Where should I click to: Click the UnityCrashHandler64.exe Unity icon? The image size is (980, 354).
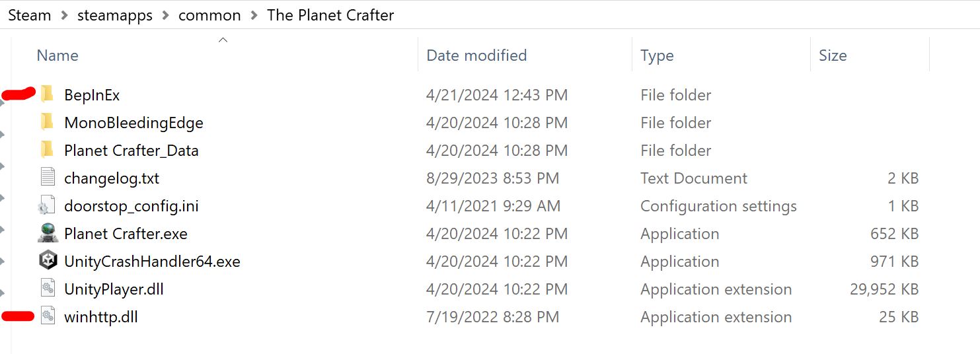click(47, 262)
